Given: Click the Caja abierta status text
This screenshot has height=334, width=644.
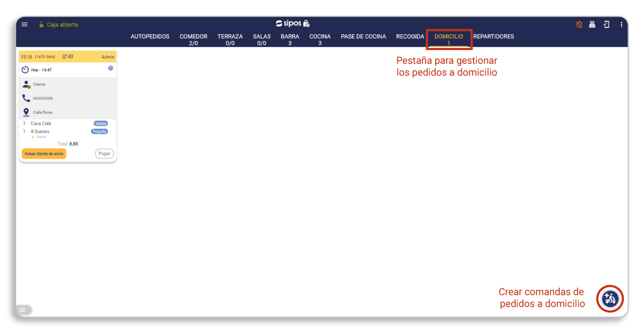Looking at the screenshot, I should [x=62, y=25].
